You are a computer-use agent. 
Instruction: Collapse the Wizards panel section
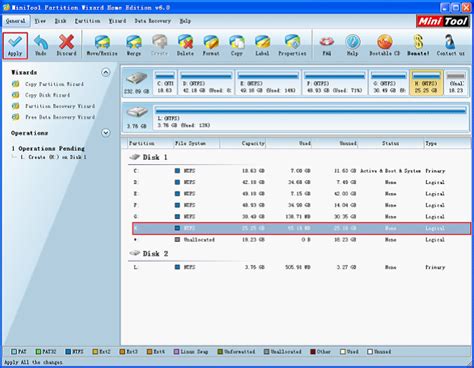pyautogui.click(x=106, y=72)
